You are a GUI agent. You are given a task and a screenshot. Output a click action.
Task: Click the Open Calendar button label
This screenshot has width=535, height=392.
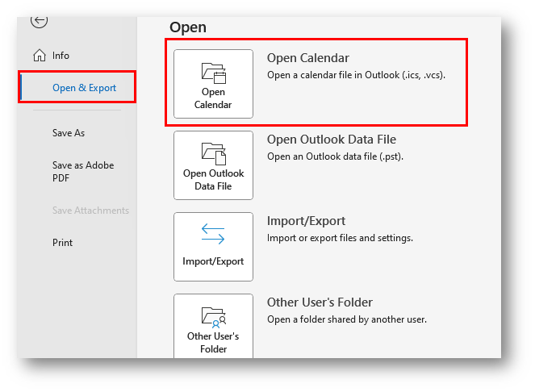point(213,98)
